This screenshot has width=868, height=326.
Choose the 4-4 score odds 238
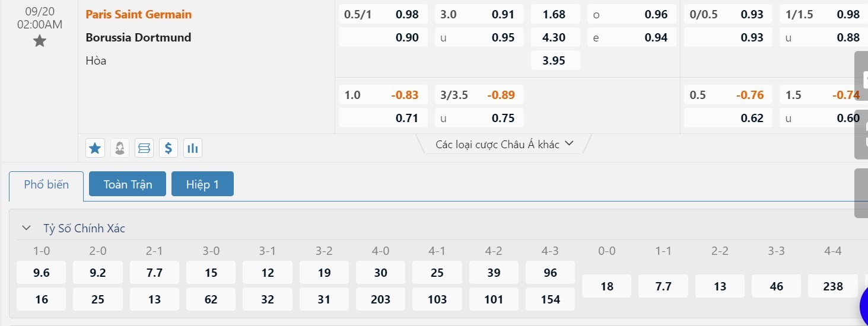833,286
